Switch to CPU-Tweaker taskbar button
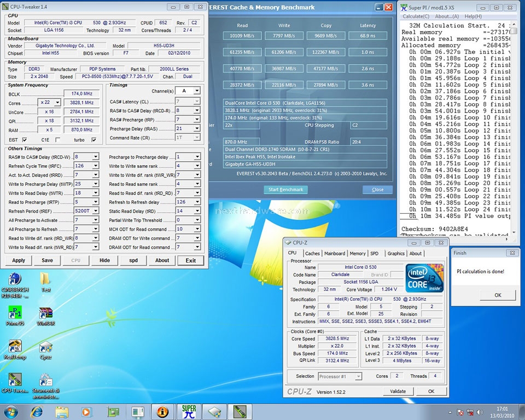Screen dimensions: 525x420 [x=240, y=412]
